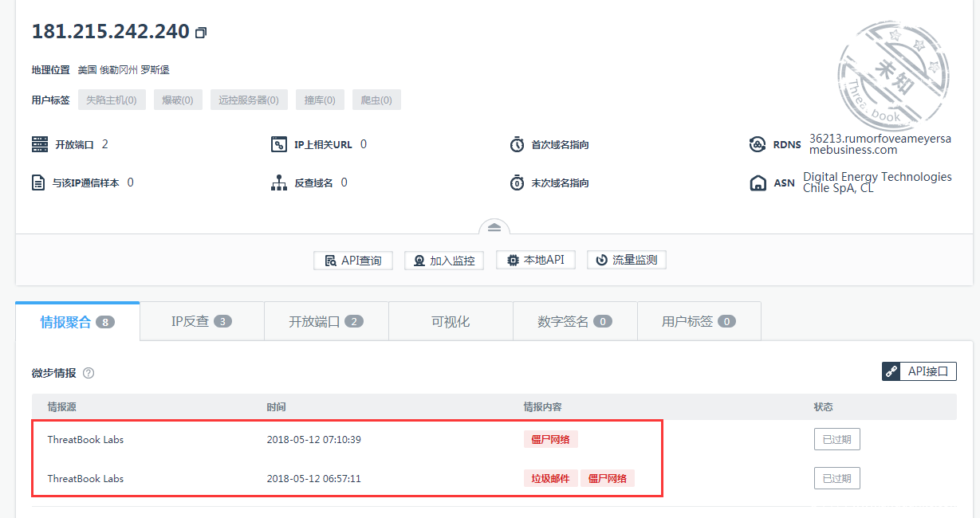Viewport: 980px width, 518px height.
Task: Switch to the IP反查 tab
Action: pos(201,320)
